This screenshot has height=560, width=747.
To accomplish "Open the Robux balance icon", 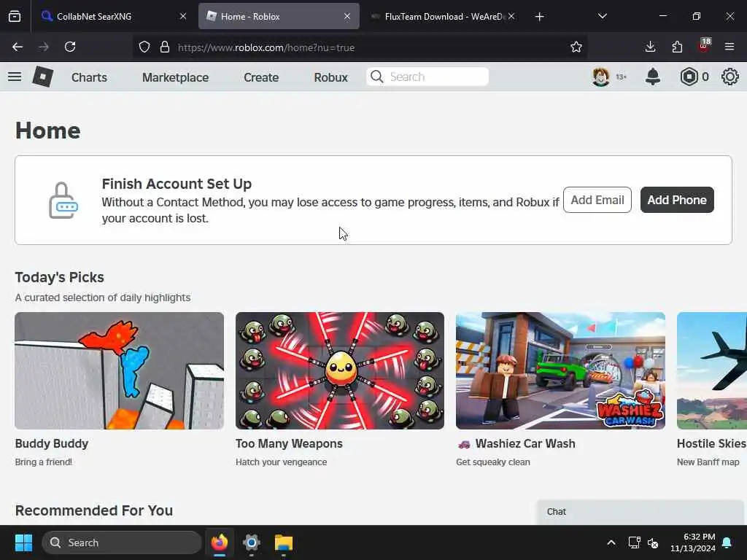I will pos(689,77).
